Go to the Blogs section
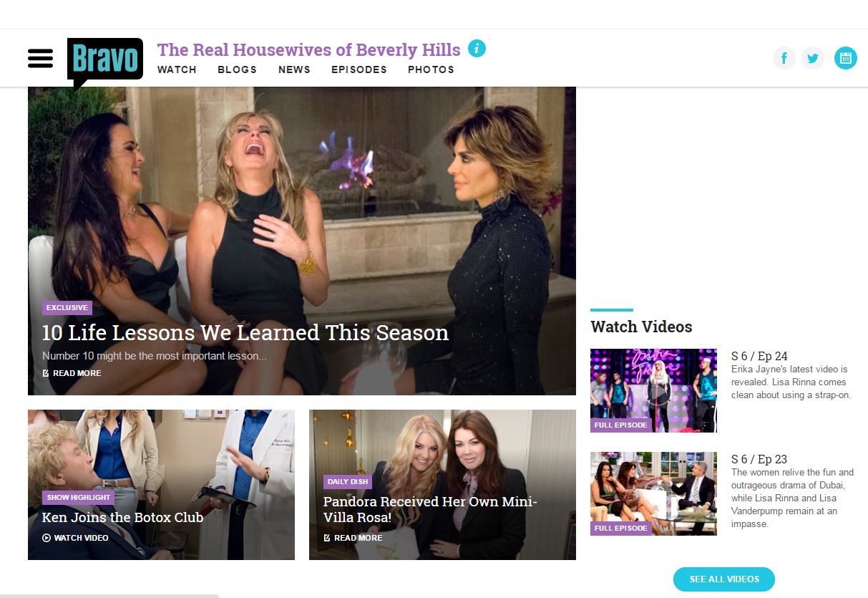The image size is (868, 598). click(x=237, y=69)
